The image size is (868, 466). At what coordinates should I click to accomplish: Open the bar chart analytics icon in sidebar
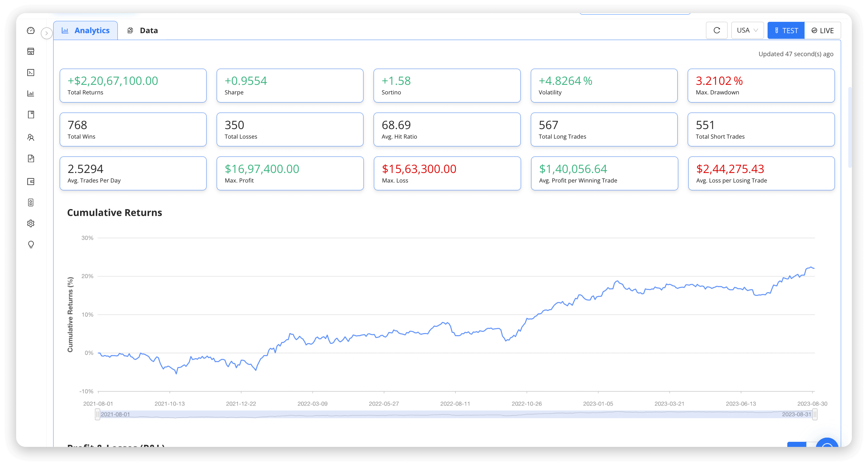31,94
